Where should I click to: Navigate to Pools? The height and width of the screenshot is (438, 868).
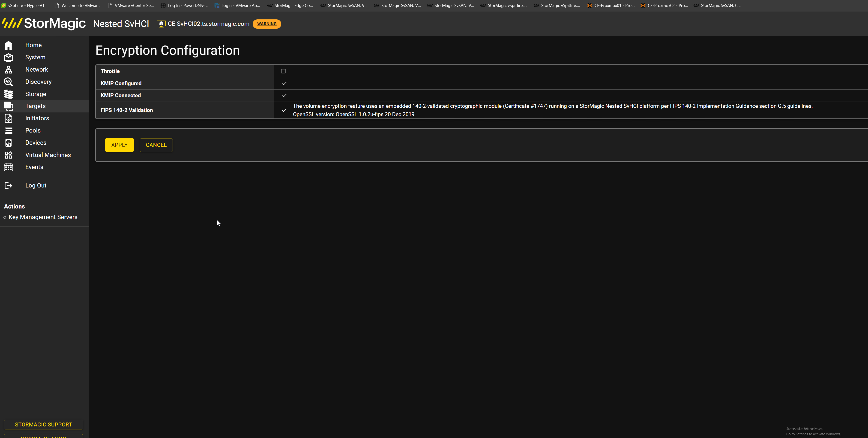[x=33, y=130]
